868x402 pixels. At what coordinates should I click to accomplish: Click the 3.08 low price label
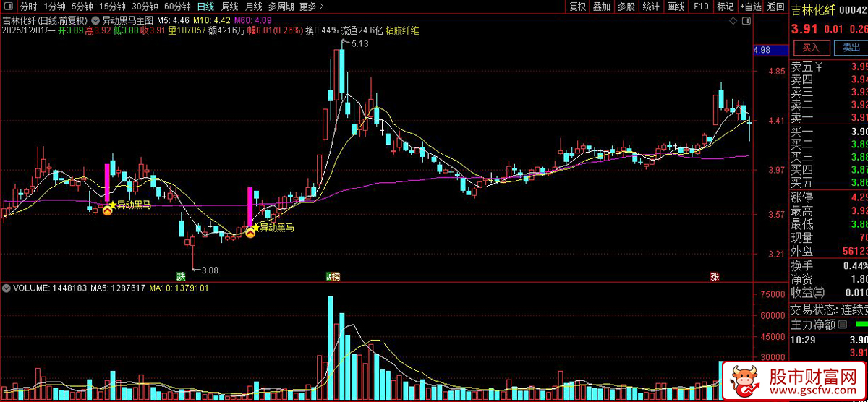(210, 270)
